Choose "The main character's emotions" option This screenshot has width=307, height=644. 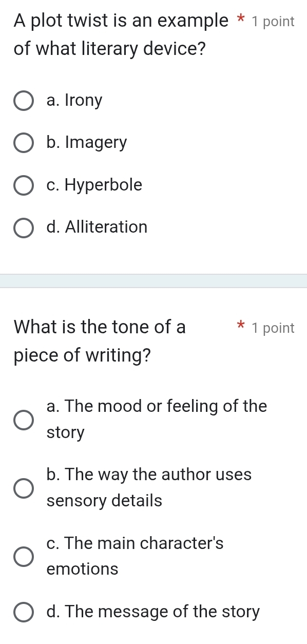tap(23, 556)
